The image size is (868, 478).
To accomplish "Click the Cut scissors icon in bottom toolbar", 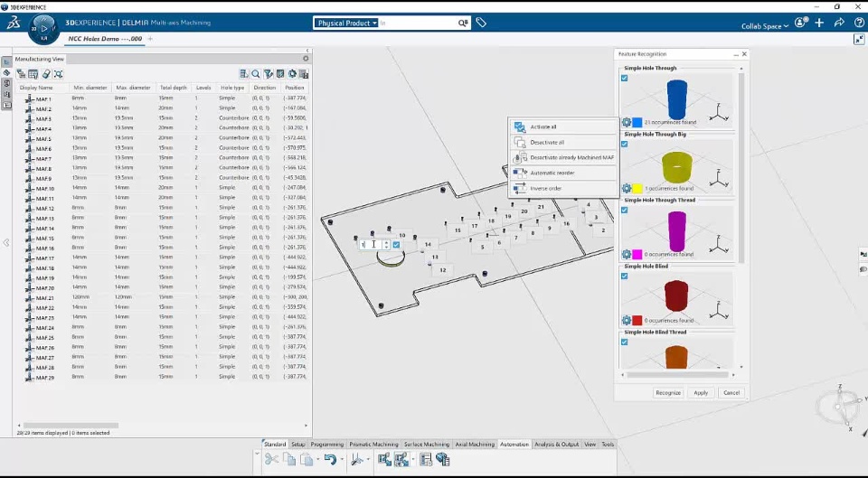I will (271, 459).
